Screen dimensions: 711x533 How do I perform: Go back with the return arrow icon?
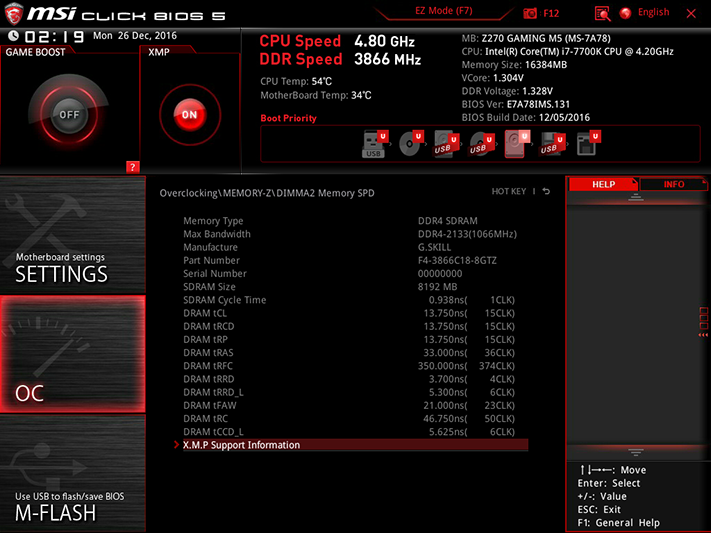click(546, 191)
